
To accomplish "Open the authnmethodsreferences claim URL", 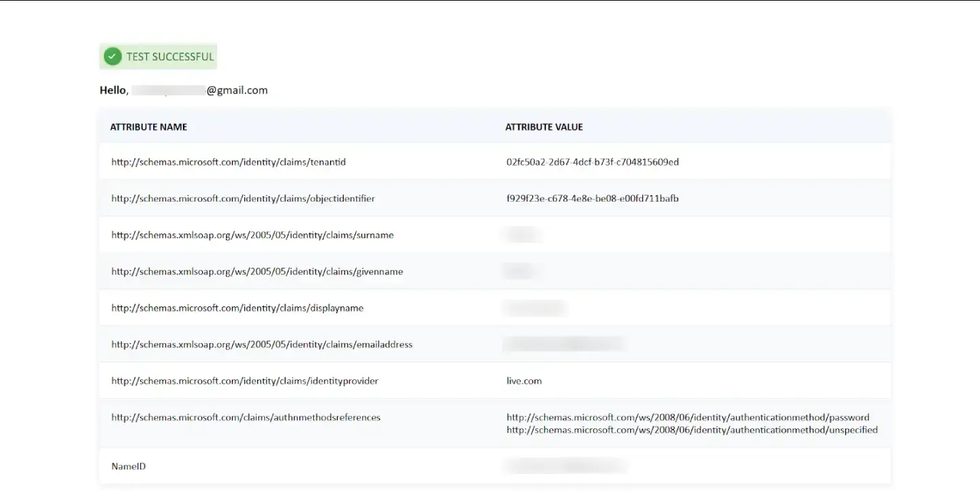I will click(x=246, y=417).
